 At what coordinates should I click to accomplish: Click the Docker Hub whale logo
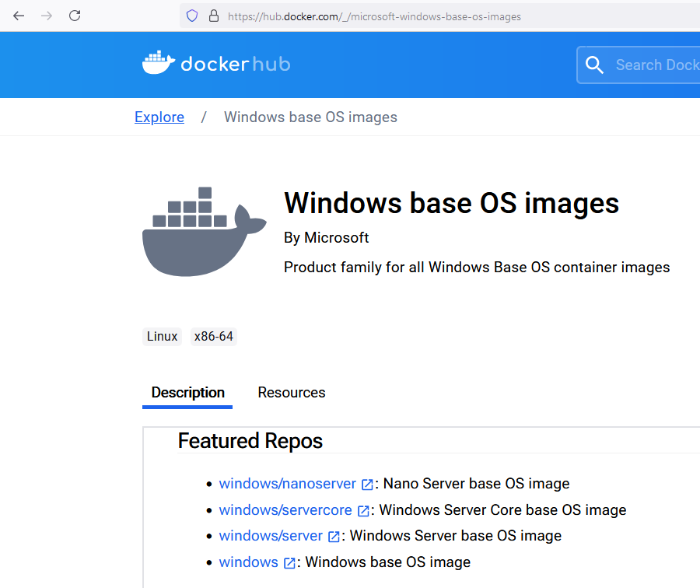(x=158, y=62)
